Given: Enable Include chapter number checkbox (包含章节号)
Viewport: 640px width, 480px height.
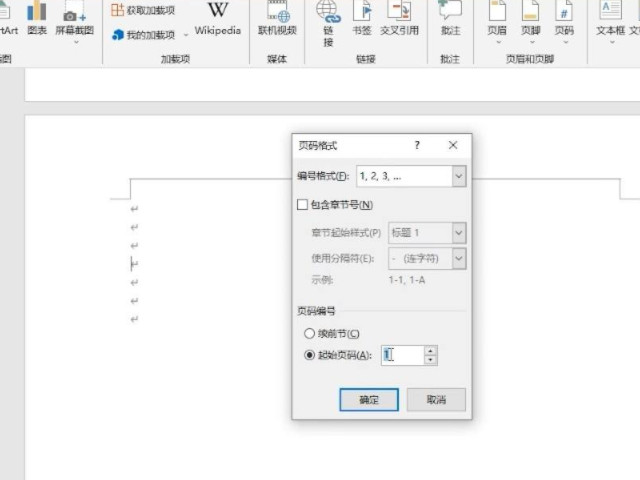Looking at the screenshot, I should tap(302, 204).
